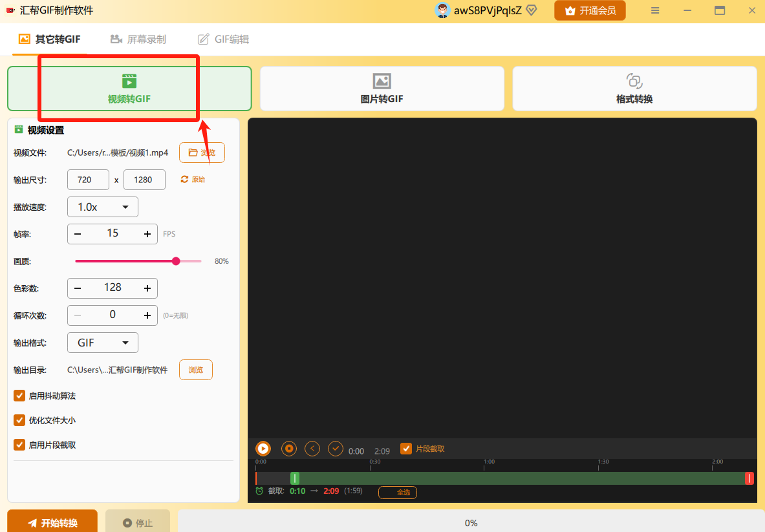Click the app logo in title bar
Viewport: 765px width, 532px height.
(10, 10)
